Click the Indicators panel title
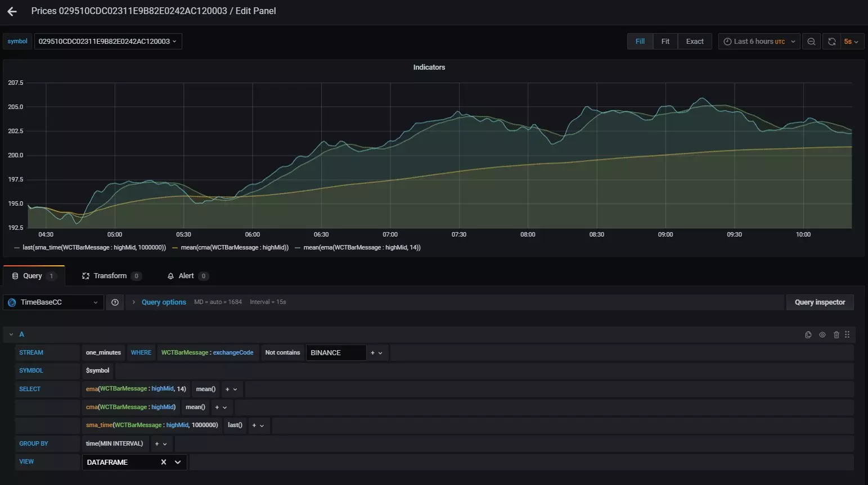 pos(429,67)
